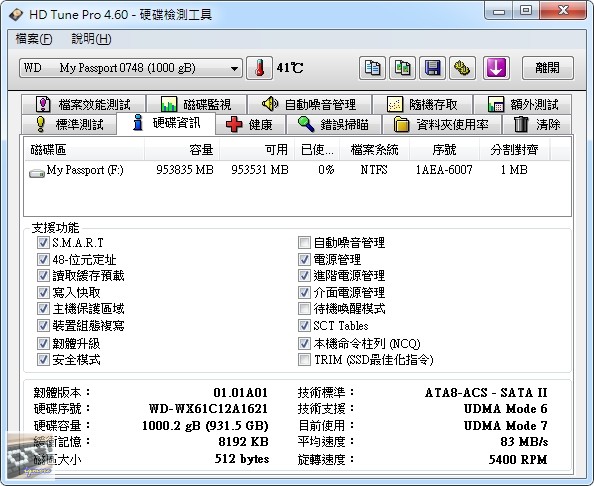Switch to the 標準測試 tab
The width and height of the screenshot is (594, 486).
point(69,124)
